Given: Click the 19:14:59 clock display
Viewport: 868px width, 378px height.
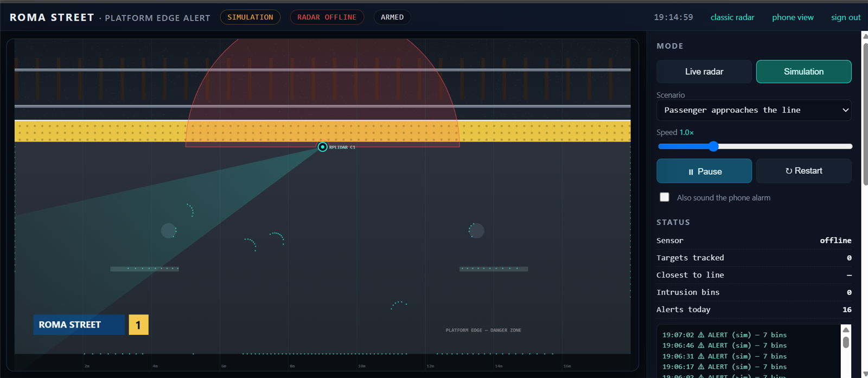Looking at the screenshot, I should (673, 17).
